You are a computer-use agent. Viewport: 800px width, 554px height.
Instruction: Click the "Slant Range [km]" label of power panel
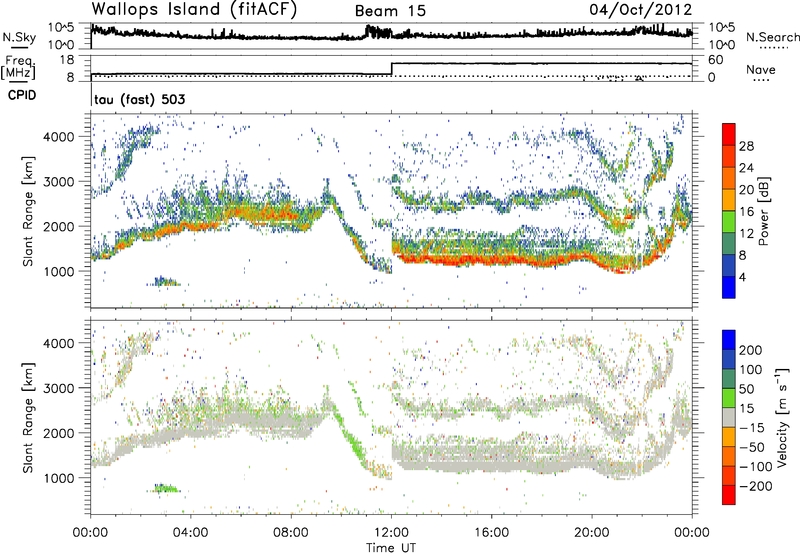(x=28, y=211)
